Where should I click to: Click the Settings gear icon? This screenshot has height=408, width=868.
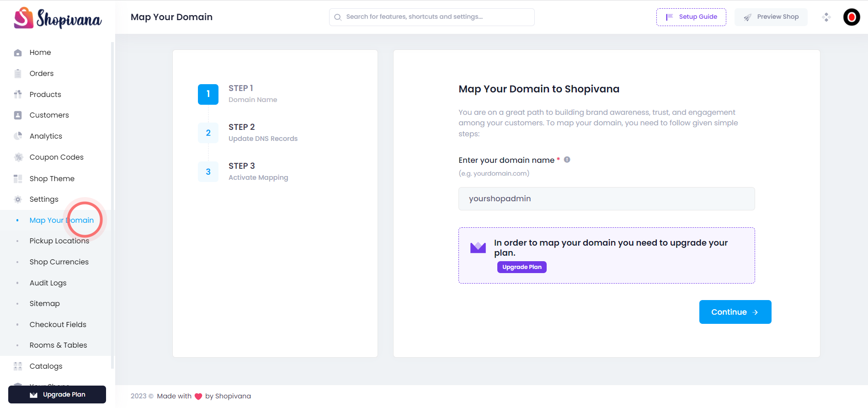(18, 199)
